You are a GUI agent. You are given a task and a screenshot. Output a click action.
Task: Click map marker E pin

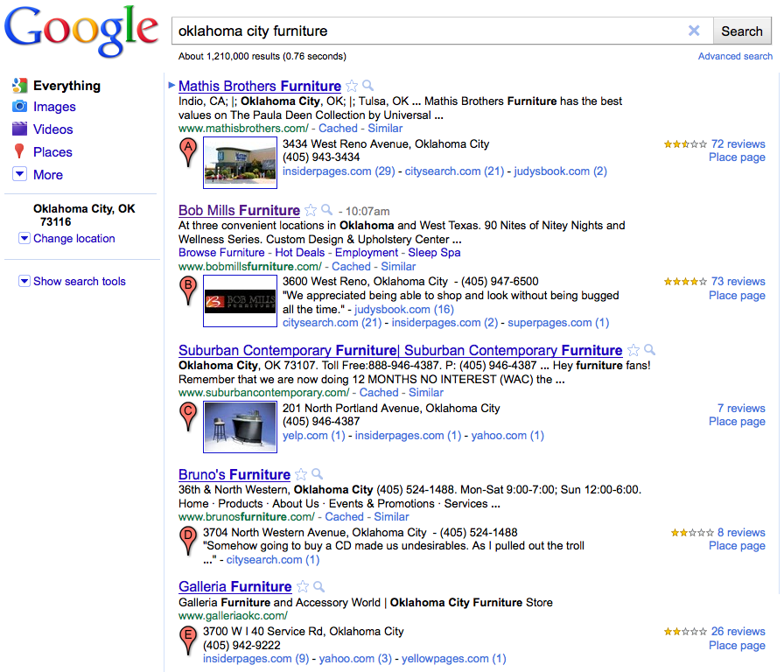click(187, 640)
